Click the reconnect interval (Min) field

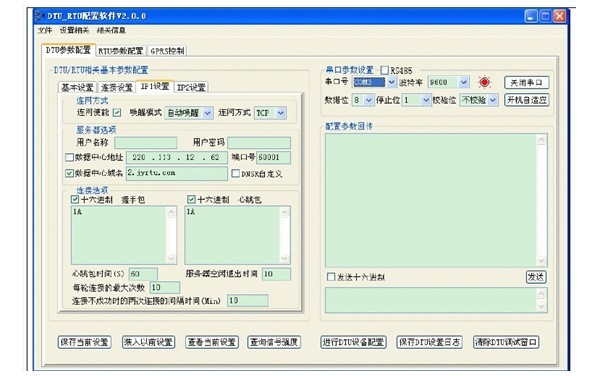(x=248, y=300)
